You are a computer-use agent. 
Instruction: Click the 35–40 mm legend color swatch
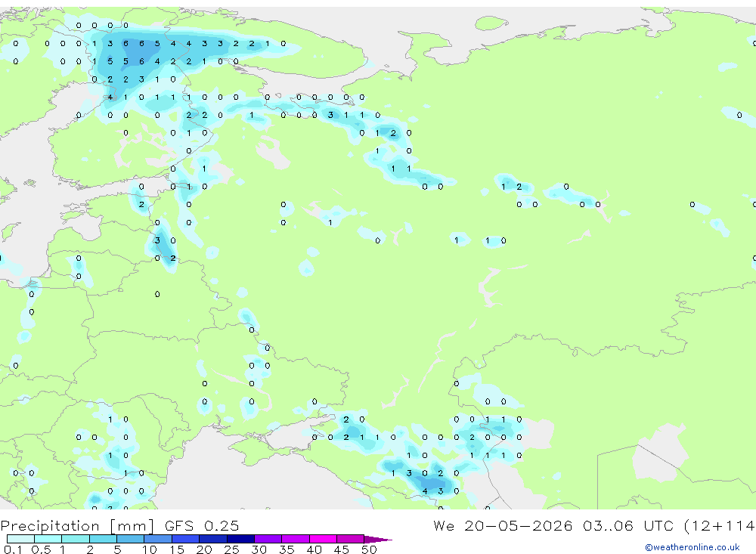pos(296,539)
